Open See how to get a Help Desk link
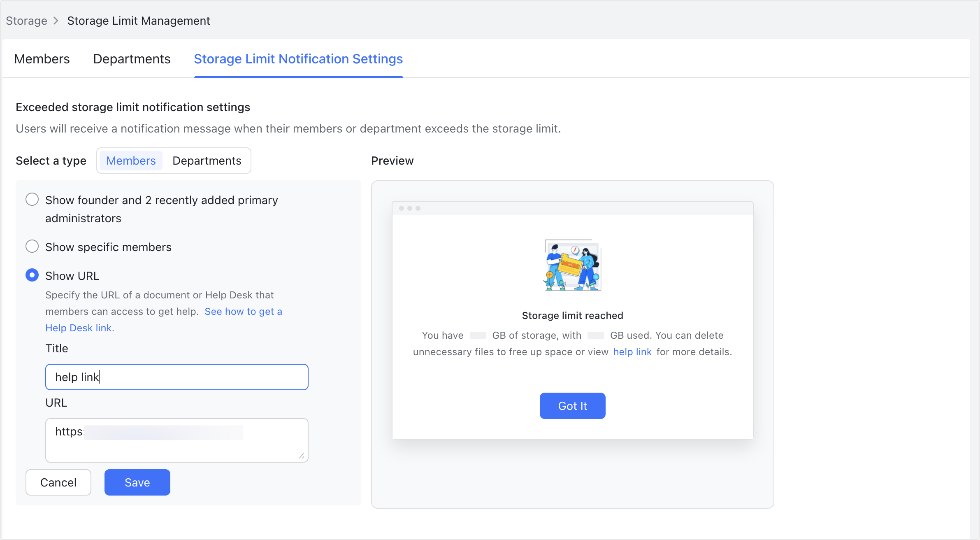980x540 pixels. [243, 312]
